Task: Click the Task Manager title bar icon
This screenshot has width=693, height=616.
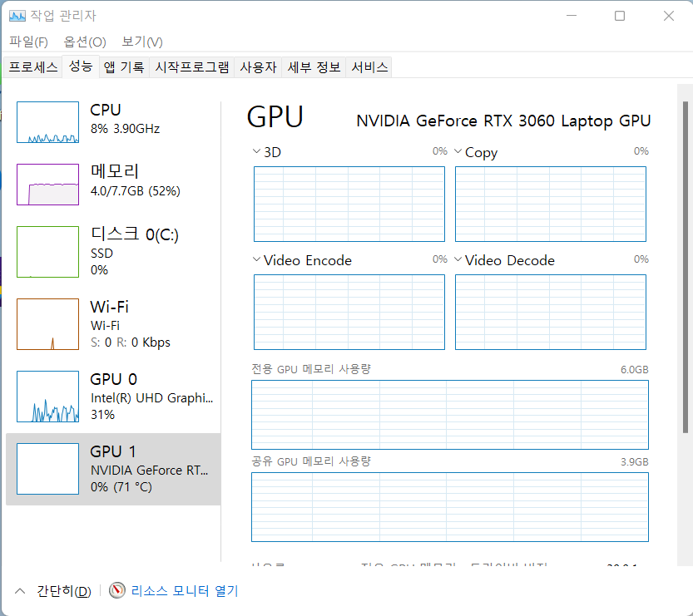Action: 17,16
